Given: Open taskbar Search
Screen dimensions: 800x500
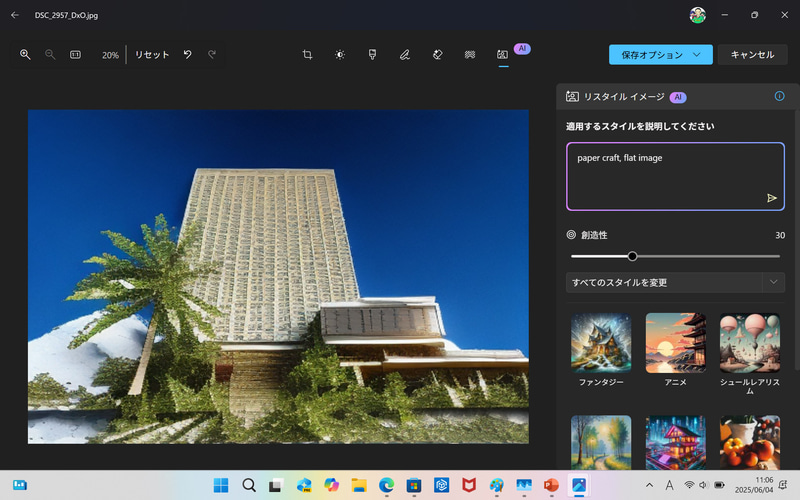Looking at the screenshot, I should [x=248, y=485].
